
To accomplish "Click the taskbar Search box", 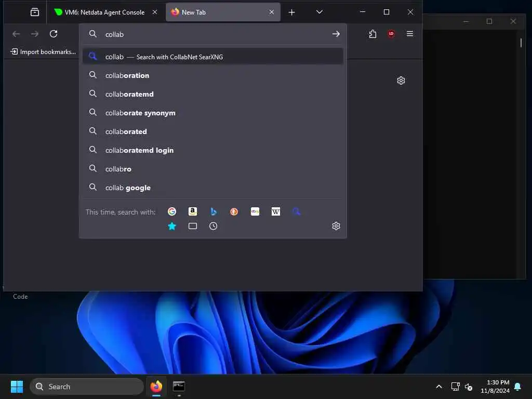I will (87, 387).
